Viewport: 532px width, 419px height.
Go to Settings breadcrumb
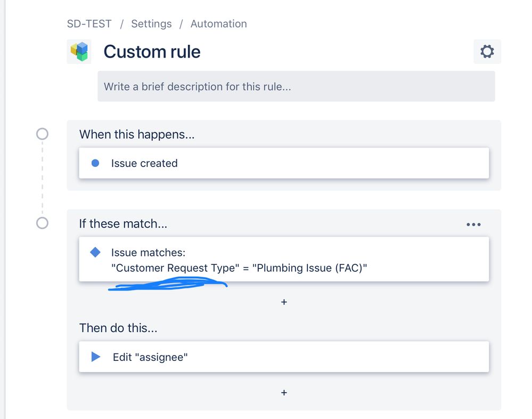[x=151, y=24]
